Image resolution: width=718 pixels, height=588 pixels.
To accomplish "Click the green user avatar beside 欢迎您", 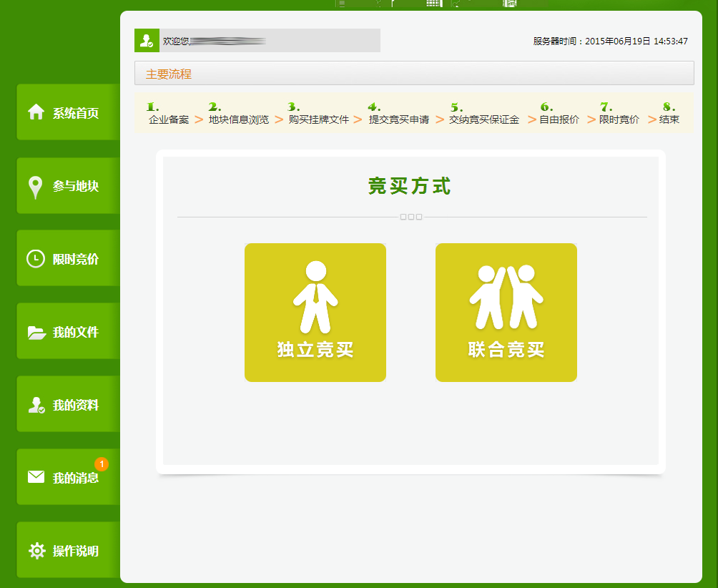I will (147, 41).
